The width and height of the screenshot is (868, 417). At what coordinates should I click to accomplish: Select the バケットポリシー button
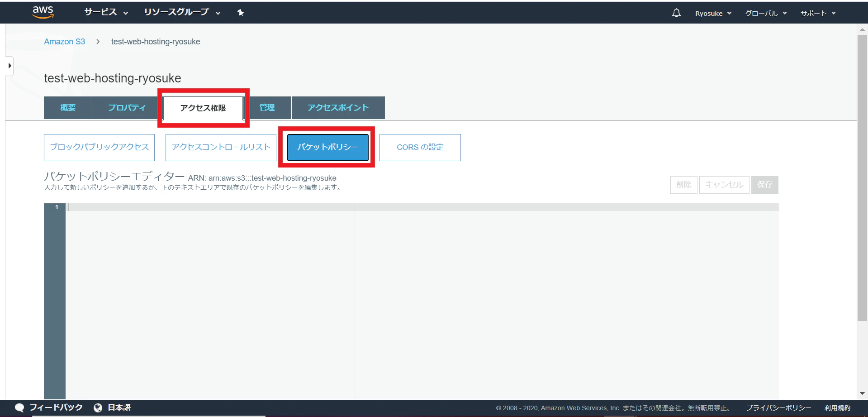coord(327,147)
